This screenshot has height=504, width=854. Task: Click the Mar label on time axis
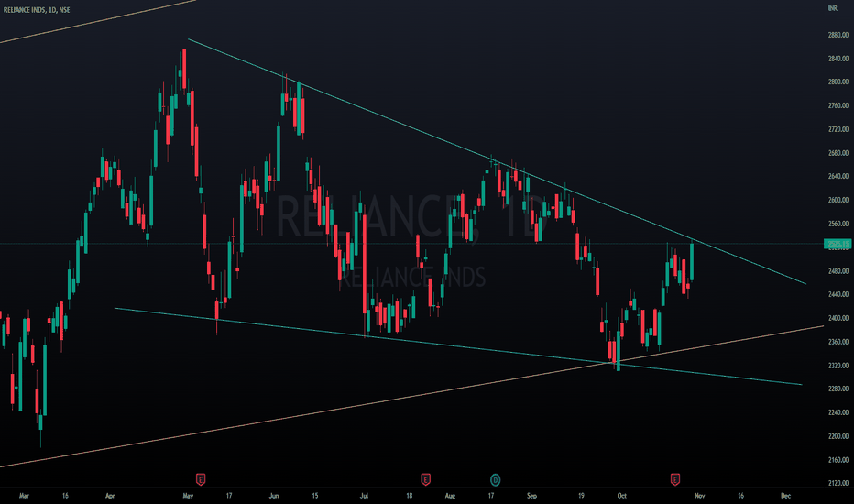click(24, 496)
